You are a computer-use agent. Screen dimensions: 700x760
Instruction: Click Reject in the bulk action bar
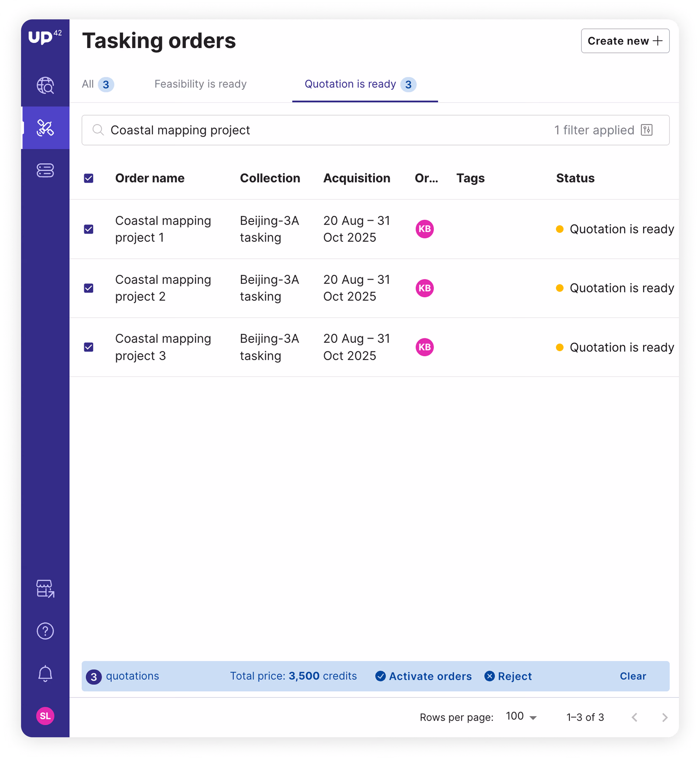tap(508, 676)
